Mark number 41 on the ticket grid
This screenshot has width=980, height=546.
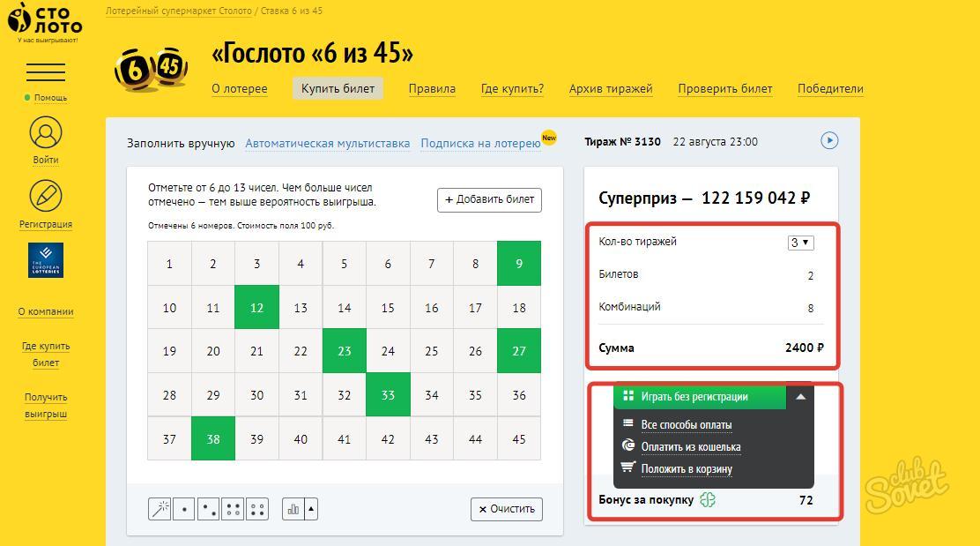click(345, 438)
